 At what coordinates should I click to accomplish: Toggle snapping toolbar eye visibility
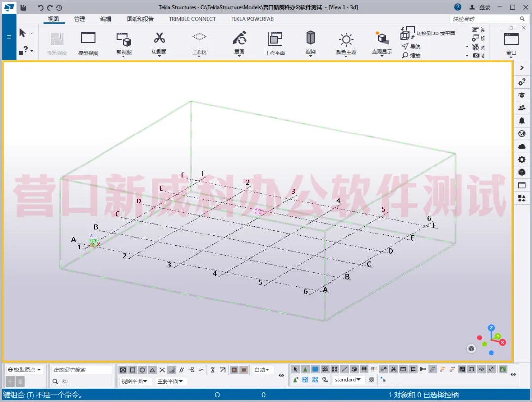[x=281, y=375]
